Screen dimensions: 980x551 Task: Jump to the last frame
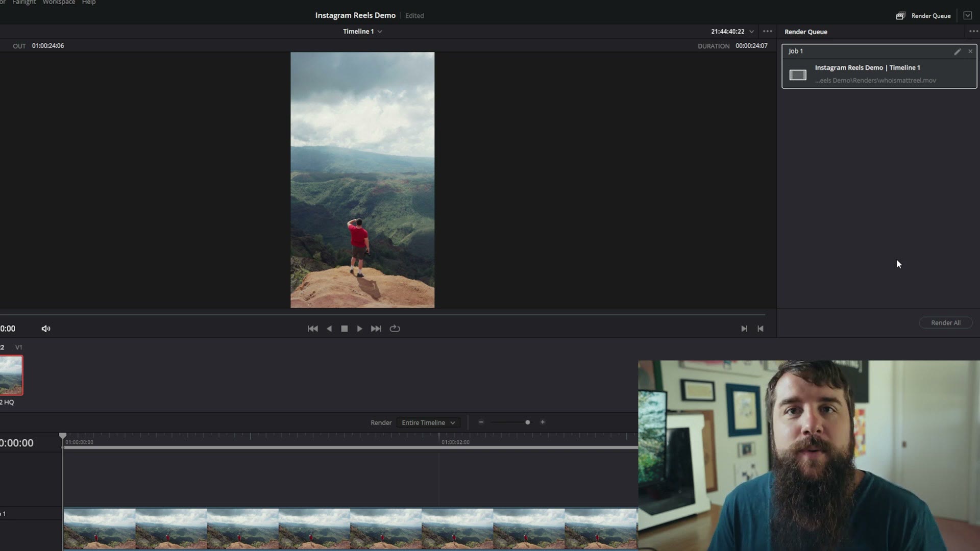point(376,329)
